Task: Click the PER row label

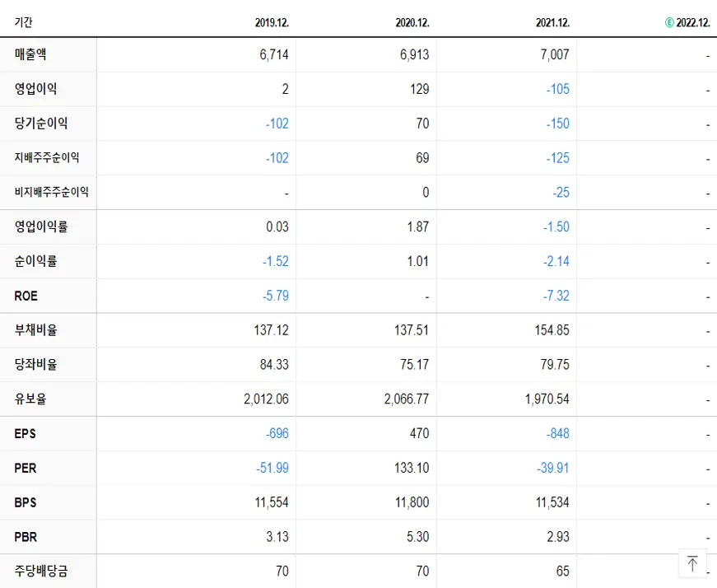Action: pos(26,468)
